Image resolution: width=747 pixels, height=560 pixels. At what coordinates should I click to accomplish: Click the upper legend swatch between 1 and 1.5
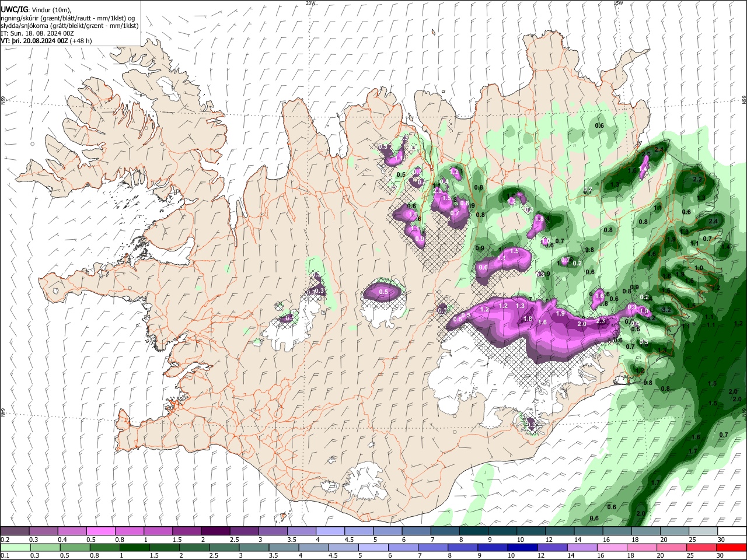[158, 531]
